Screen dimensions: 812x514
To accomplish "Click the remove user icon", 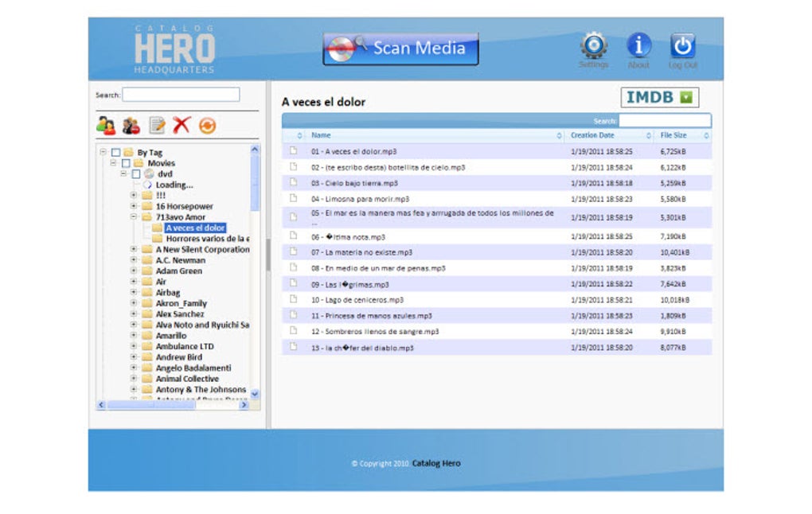I will 130,125.
